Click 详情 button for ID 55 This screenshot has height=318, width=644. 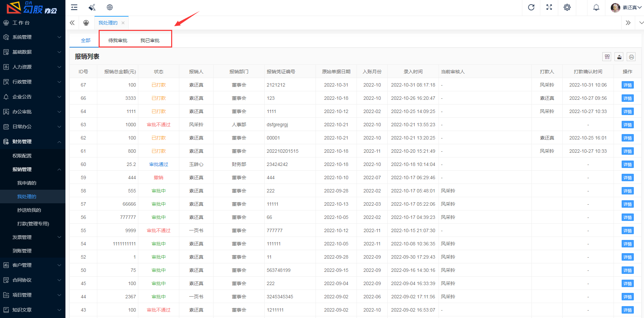coord(627,231)
